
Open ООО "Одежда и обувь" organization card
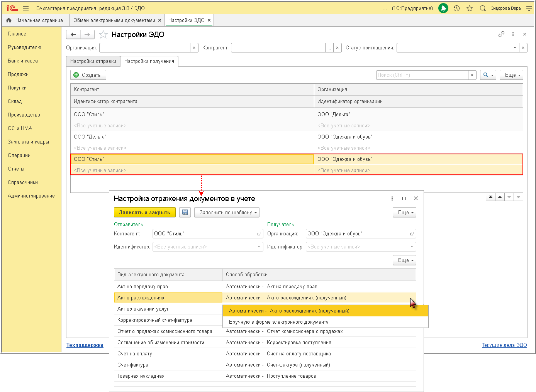click(412, 234)
